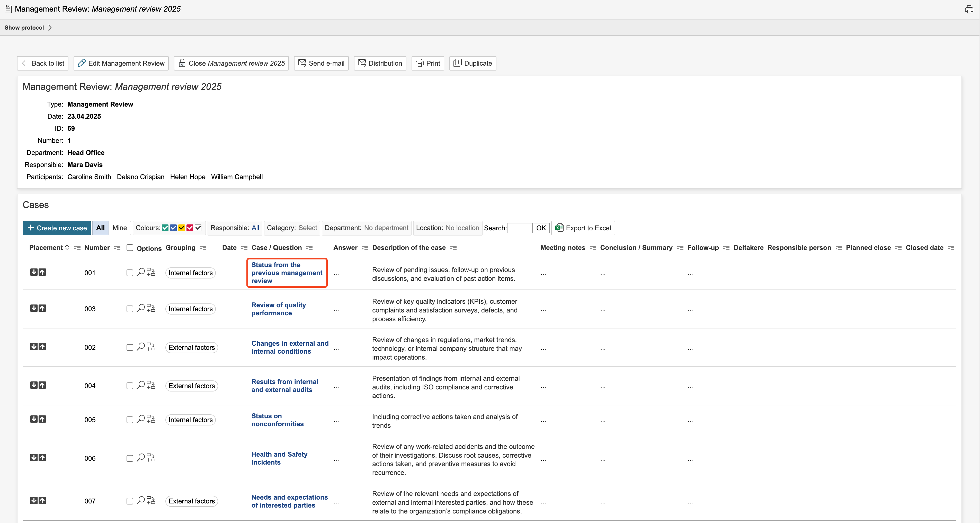Switch to the Mine cases tab
The image size is (980, 523).
tap(119, 228)
